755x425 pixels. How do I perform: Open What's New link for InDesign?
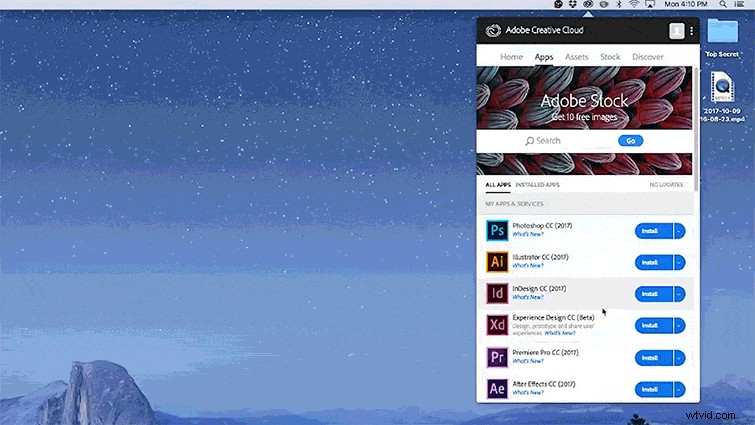click(x=528, y=297)
